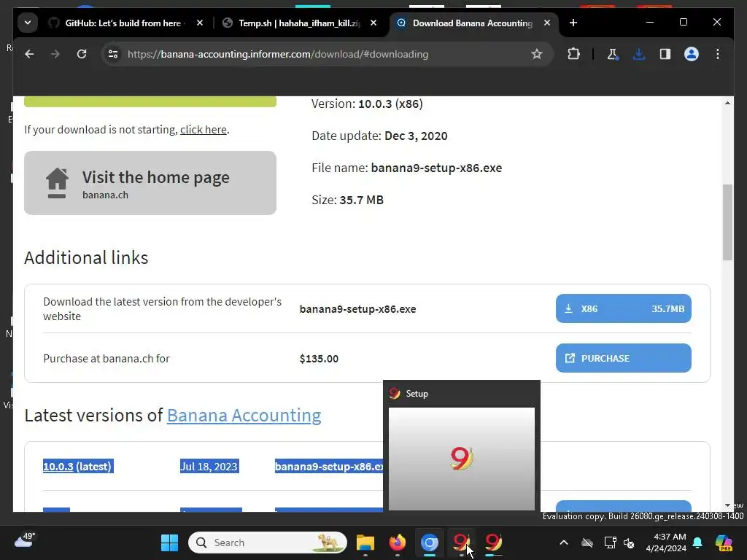This screenshot has height=560, width=747.
Task: Open version 10.0.3 (latest) link
Action: (77, 466)
